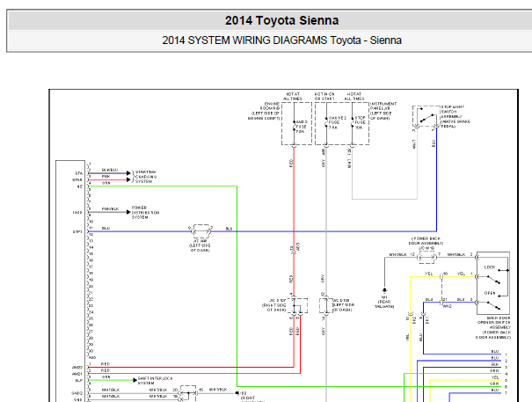This screenshot has height=402, width=532.
Task: Click the STA pin label on the left module
Action: point(79,173)
